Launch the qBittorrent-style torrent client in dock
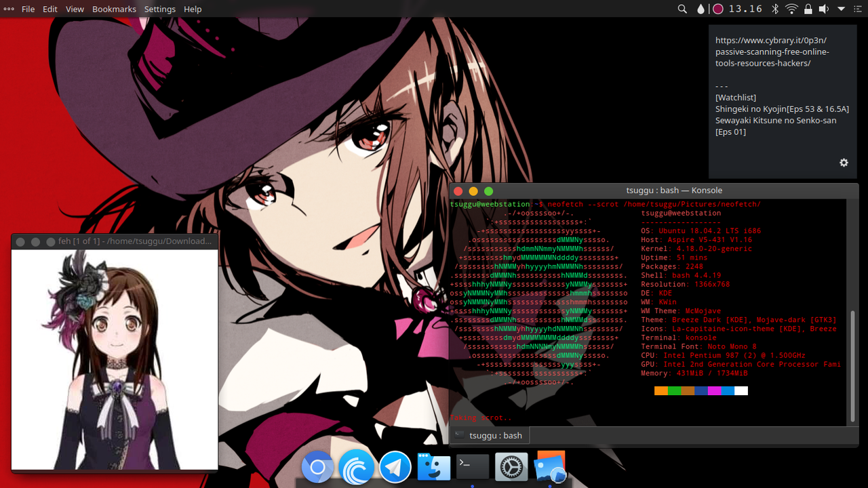868x488 pixels. point(356,467)
